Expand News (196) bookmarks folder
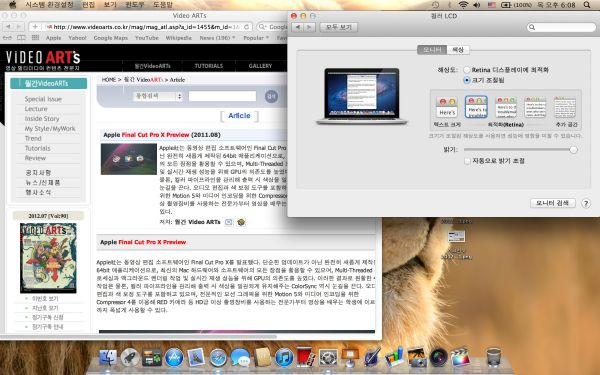 217,38
